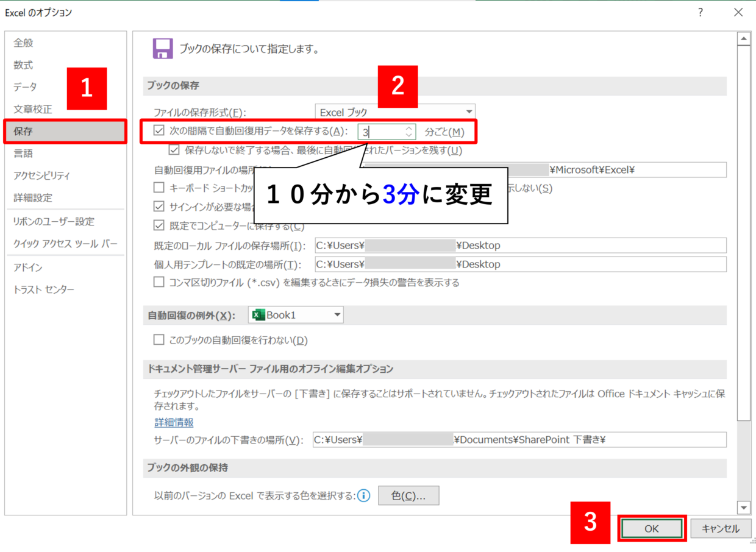Enable このブックの自動回復を行わない checkbox
This screenshot has height=552, width=756.
click(159, 340)
